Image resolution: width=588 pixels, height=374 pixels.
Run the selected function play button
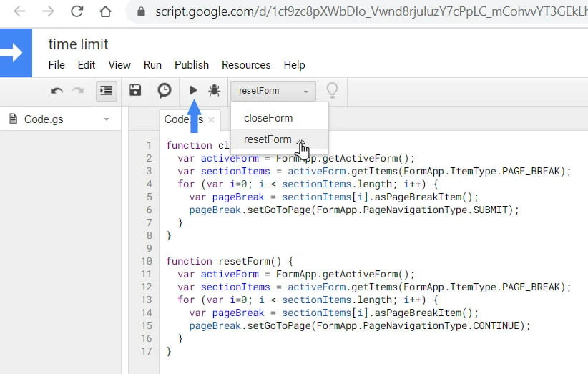pyautogui.click(x=193, y=90)
